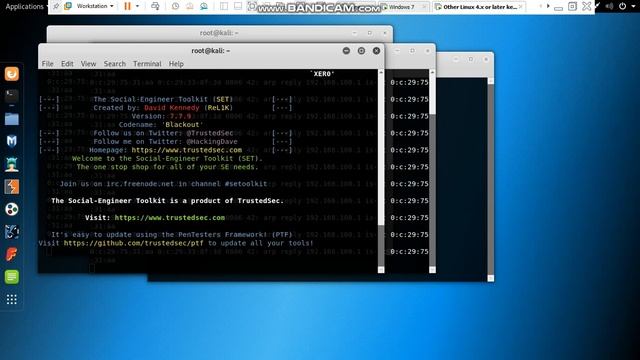The height and width of the screenshot is (360, 640).
Task: Click the VMware pin toolbar icon
Action: [56, 6]
